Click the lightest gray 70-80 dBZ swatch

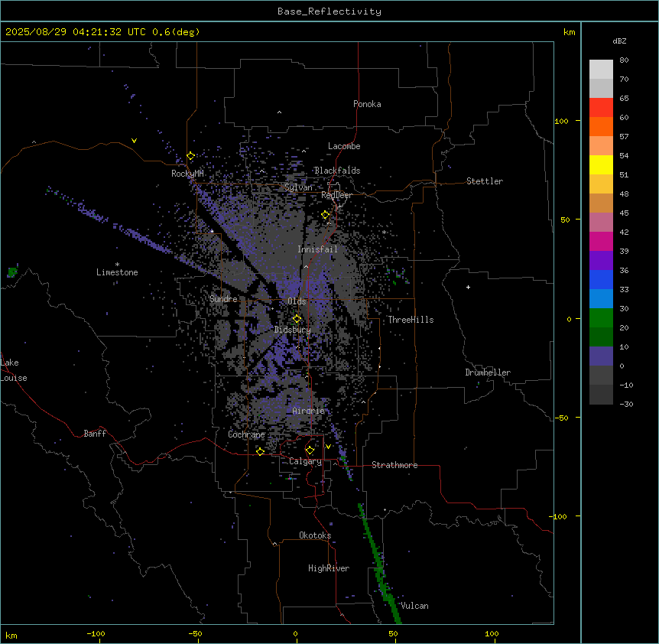(601, 70)
